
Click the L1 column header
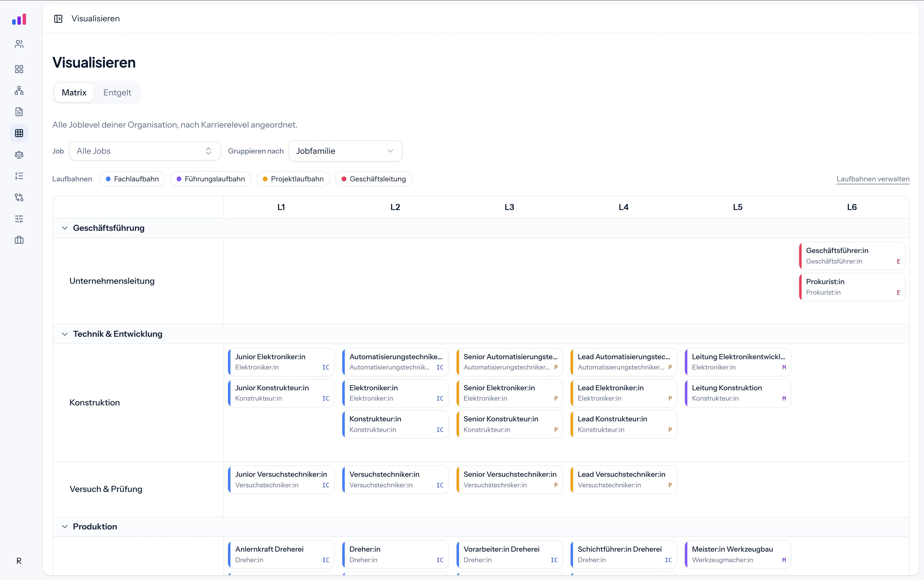coord(281,207)
